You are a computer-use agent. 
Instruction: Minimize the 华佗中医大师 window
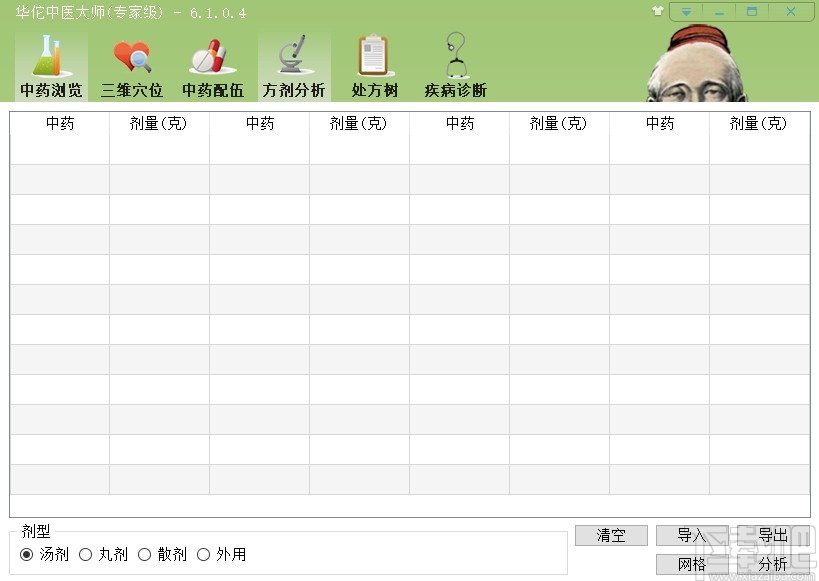[719, 11]
